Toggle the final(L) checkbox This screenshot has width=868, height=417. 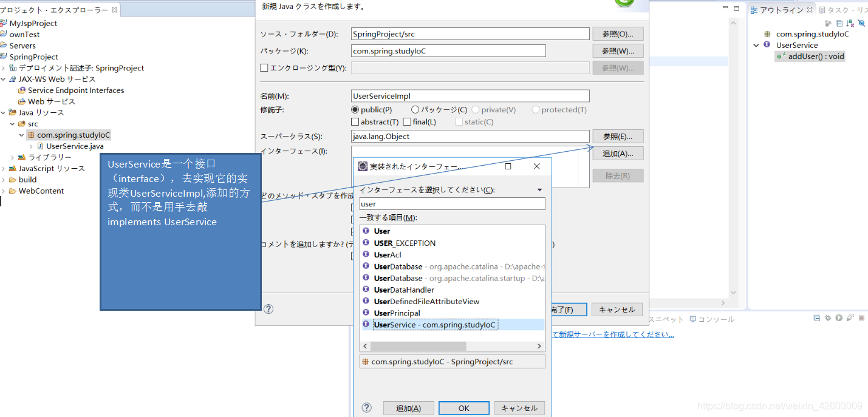[407, 122]
